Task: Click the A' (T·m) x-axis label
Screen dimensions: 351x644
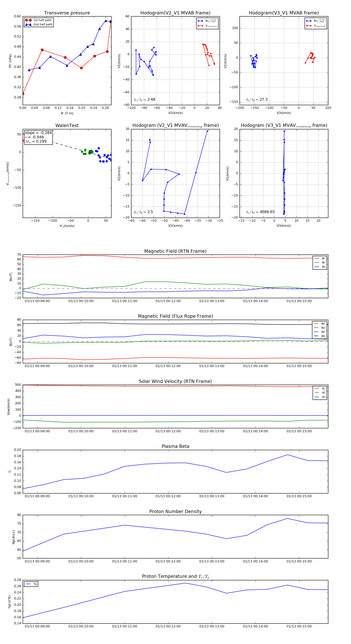Action: coord(67,113)
